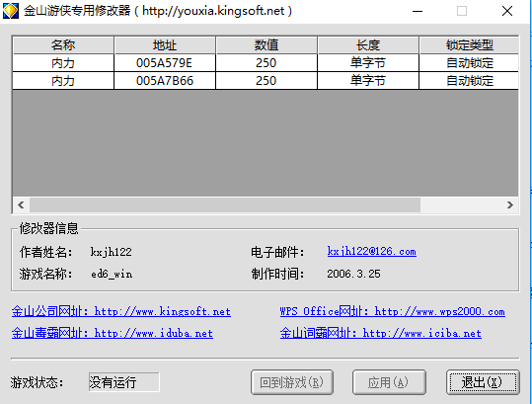This screenshot has width=532, height=404.
Task: Select address cell 005A579E
Action: (165, 63)
